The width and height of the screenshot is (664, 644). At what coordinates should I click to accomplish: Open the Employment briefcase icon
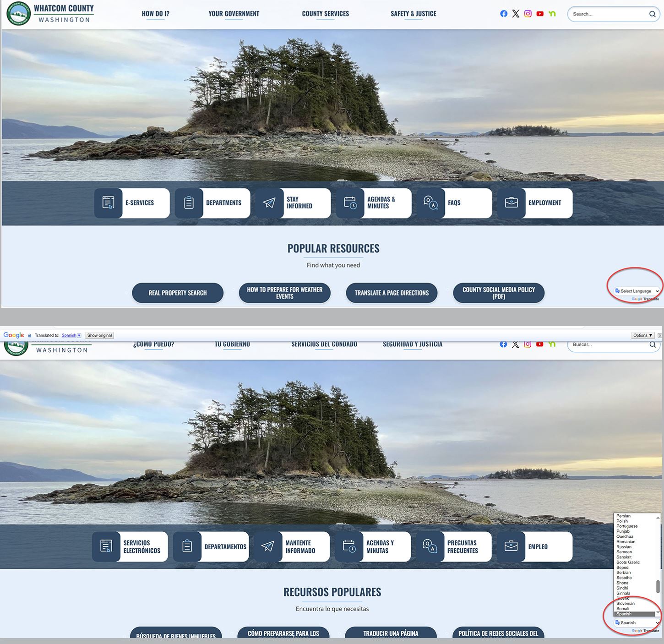[511, 203]
